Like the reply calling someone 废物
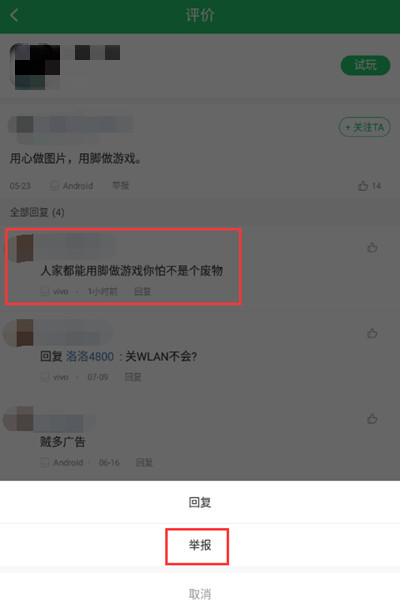This screenshot has height=615, width=400. [x=372, y=247]
